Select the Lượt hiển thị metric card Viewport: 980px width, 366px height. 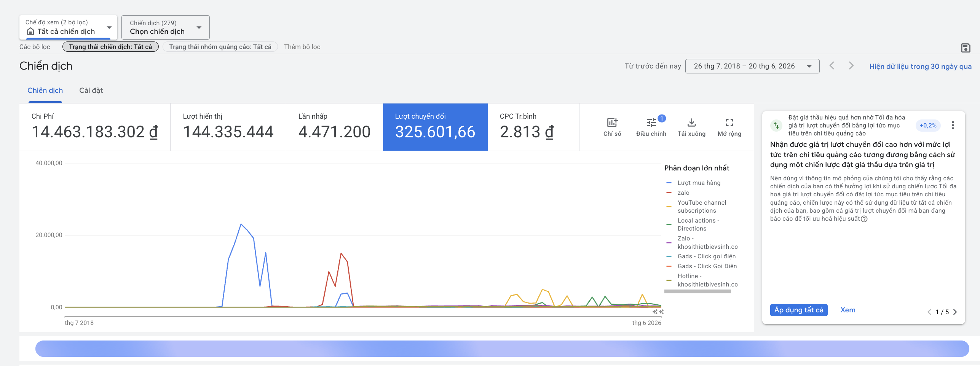pyautogui.click(x=228, y=127)
